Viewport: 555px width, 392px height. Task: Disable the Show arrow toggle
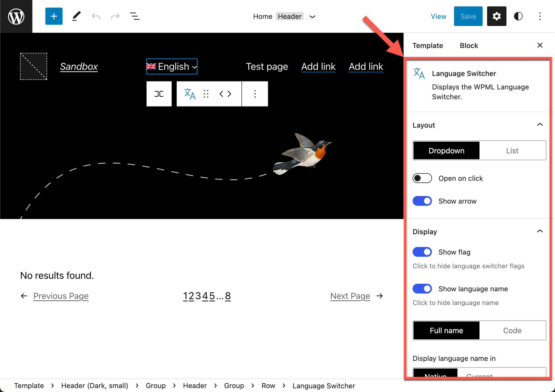tap(422, 201)
